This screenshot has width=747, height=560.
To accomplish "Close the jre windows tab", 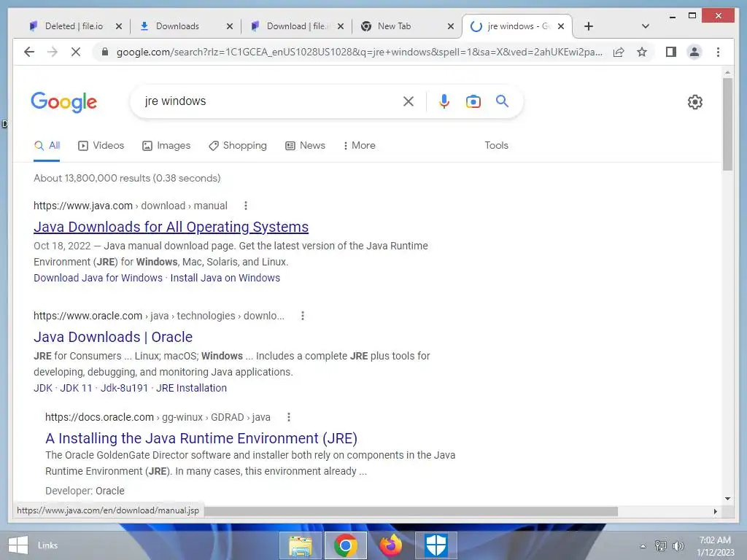I will (561, 26).
